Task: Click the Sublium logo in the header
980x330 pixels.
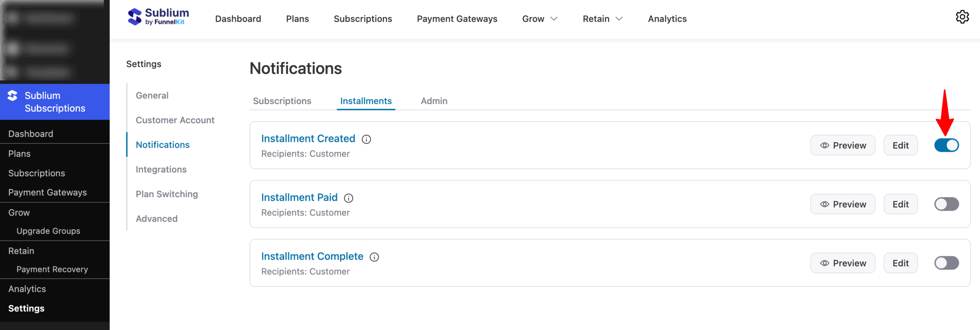Action: 158,16
